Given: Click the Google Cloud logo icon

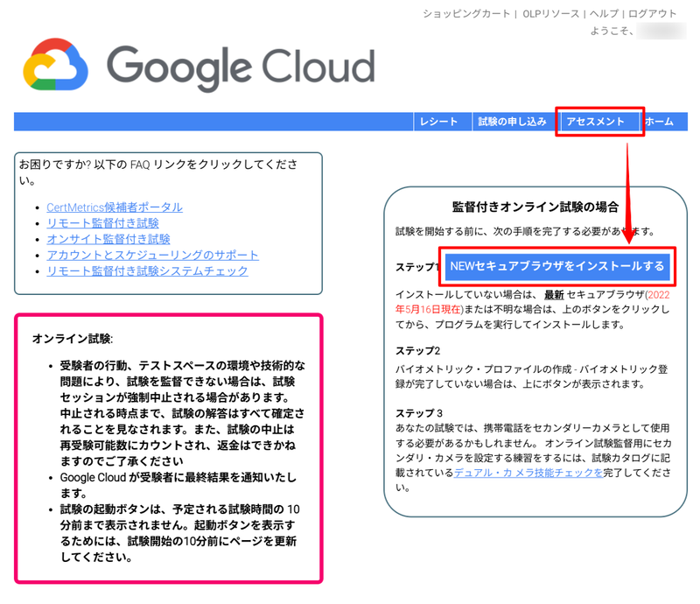Looking at the screenshot, I should point(55,65).
